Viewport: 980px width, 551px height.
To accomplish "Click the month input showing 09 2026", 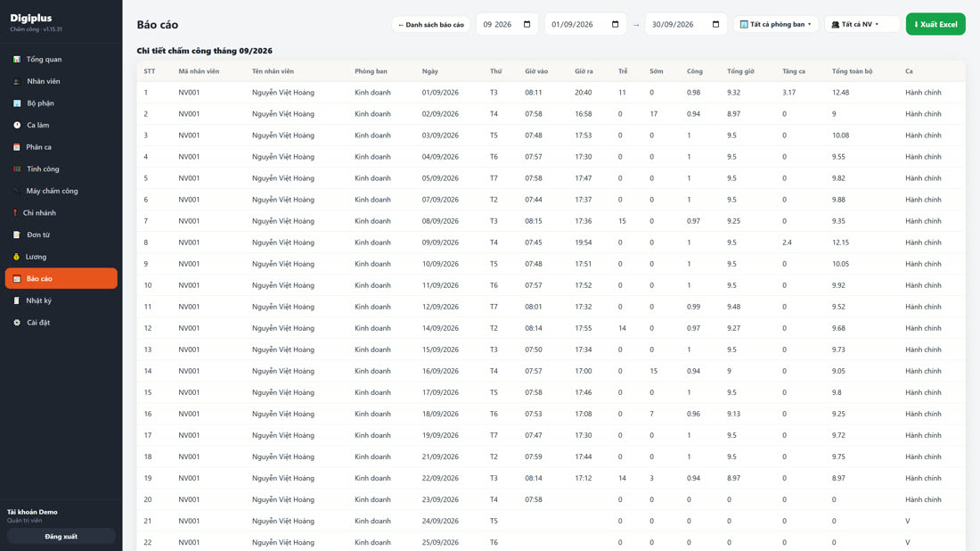I will (507, 24).
